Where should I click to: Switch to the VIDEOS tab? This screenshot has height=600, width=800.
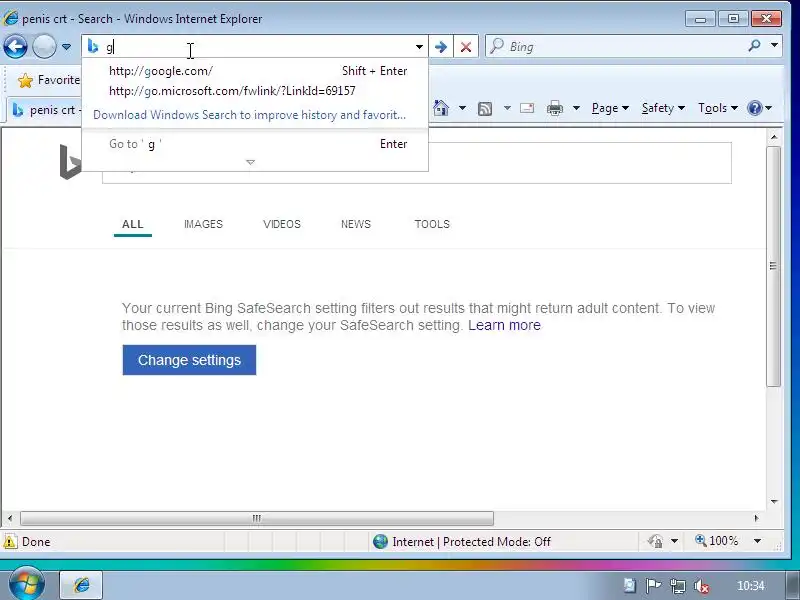(282, 224)
